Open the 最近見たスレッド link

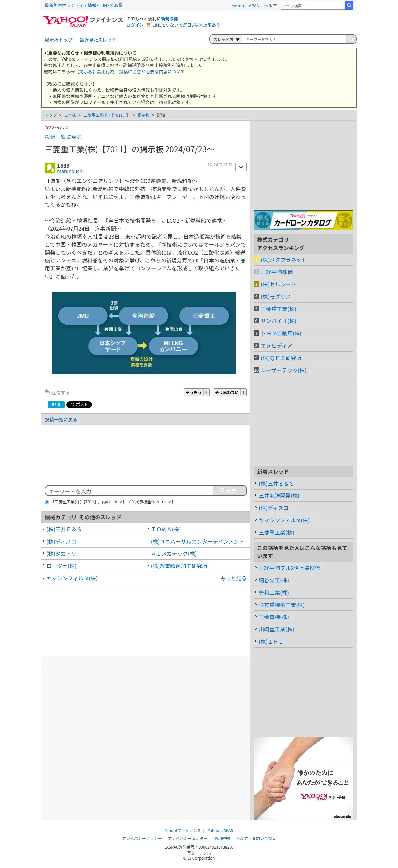[98, 40]
